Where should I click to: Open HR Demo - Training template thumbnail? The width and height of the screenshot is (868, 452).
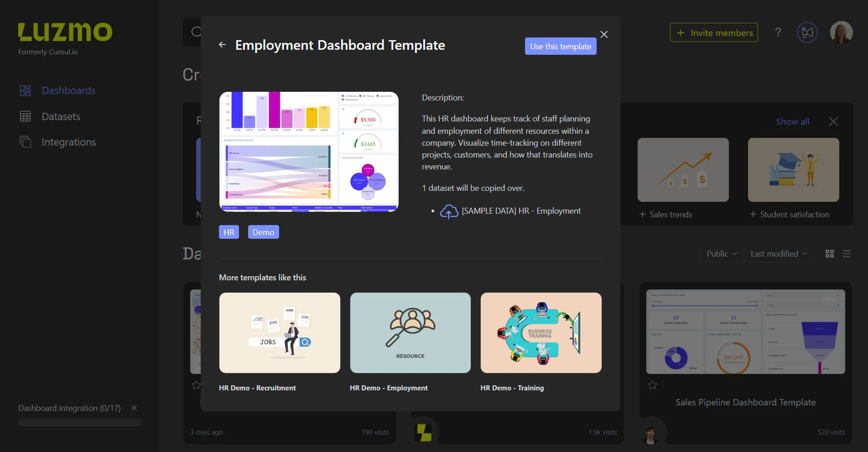pos(541,333)
